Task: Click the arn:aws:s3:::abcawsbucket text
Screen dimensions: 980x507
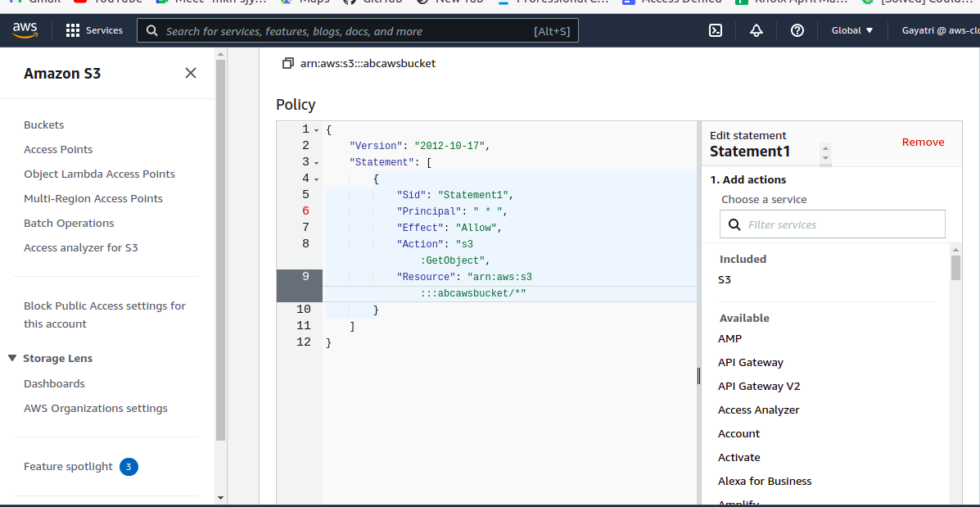Action: pos(368,63)
